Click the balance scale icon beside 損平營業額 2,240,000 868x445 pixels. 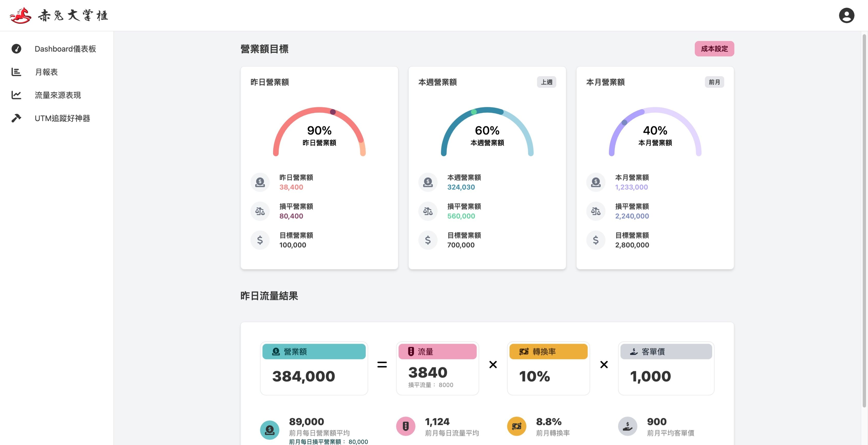[595, 211]
